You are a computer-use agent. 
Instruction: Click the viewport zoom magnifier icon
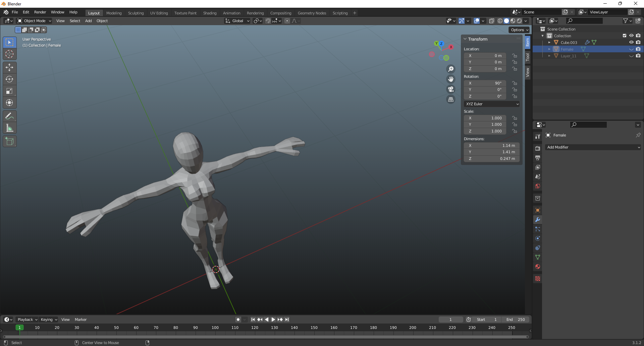click(x=451, y=69)
